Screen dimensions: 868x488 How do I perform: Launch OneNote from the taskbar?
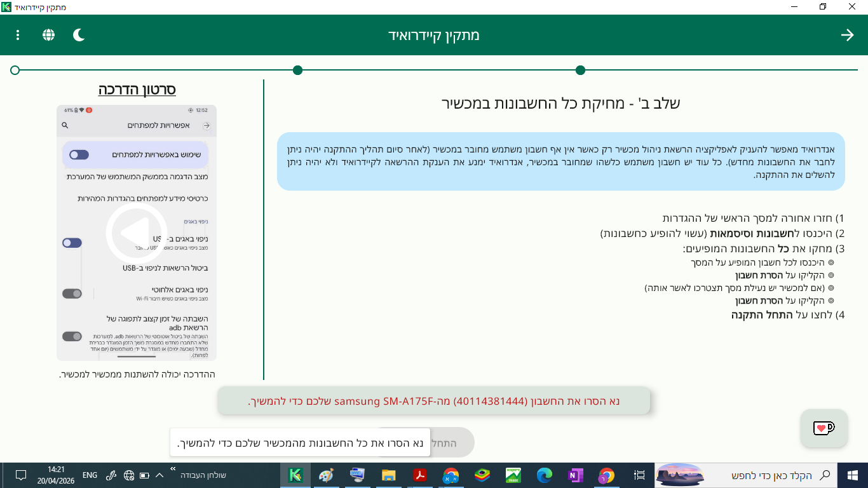[575, 475]
